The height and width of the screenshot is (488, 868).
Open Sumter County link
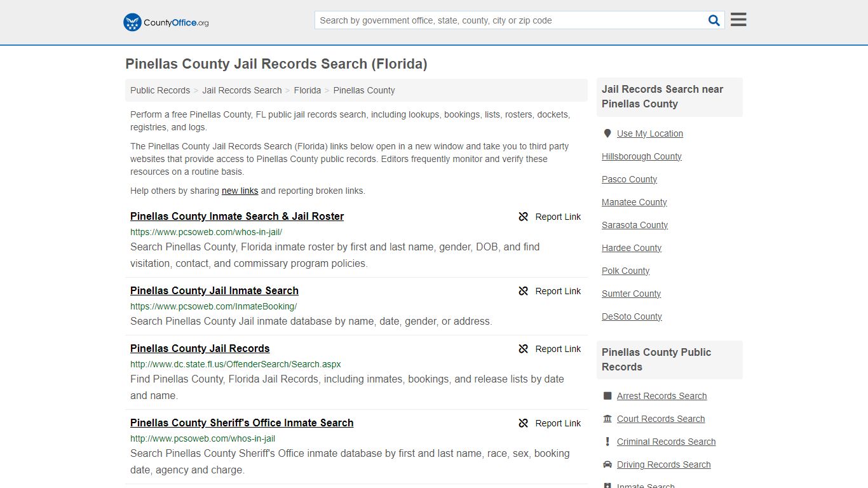pos(631,294)
